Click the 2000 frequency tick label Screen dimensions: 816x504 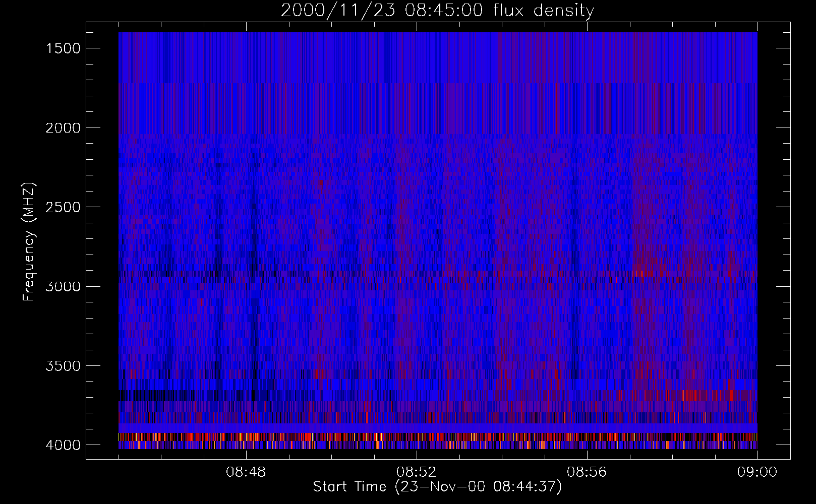63,128
